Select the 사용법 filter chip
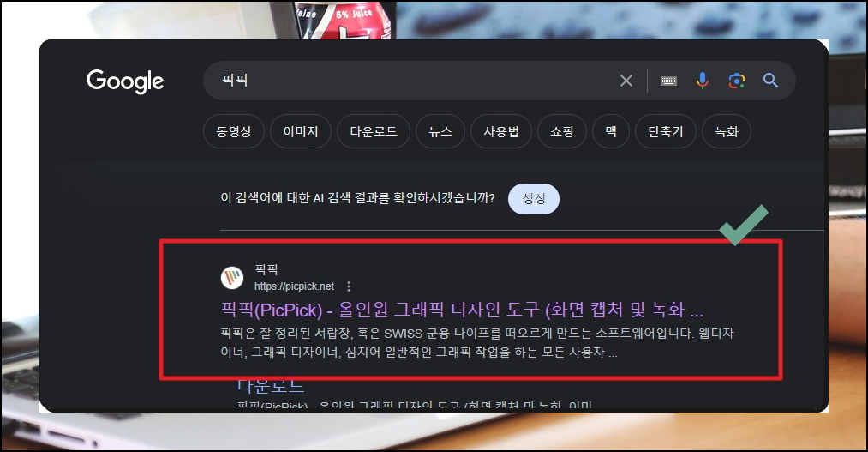 (x=501, y=132)
